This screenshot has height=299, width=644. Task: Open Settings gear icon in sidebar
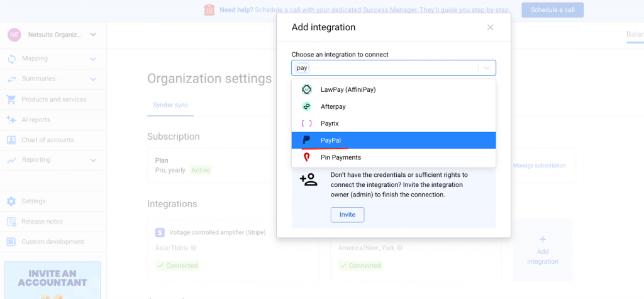[11, 201]
